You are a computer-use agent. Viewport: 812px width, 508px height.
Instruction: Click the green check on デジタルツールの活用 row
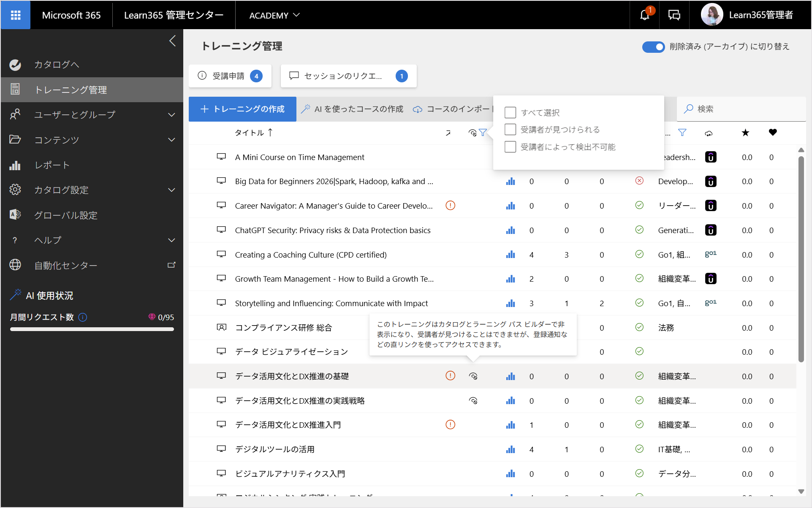[x=639, y=448]
